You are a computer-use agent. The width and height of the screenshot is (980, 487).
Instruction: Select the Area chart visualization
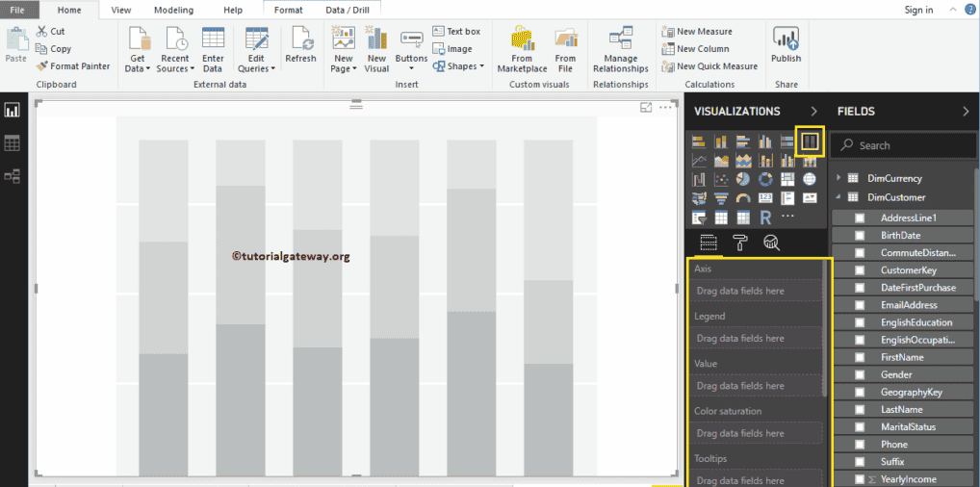click(x=721, y=162)
